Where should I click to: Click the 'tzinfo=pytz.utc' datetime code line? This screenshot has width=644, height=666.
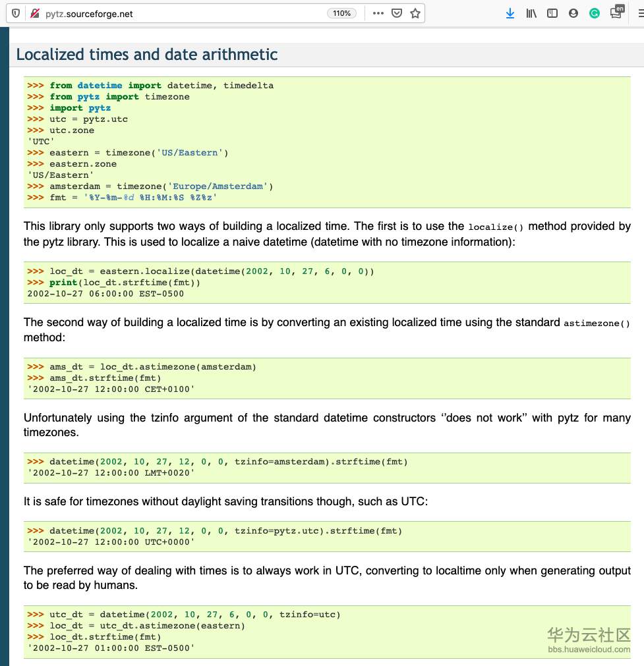(x=215, y=531)
